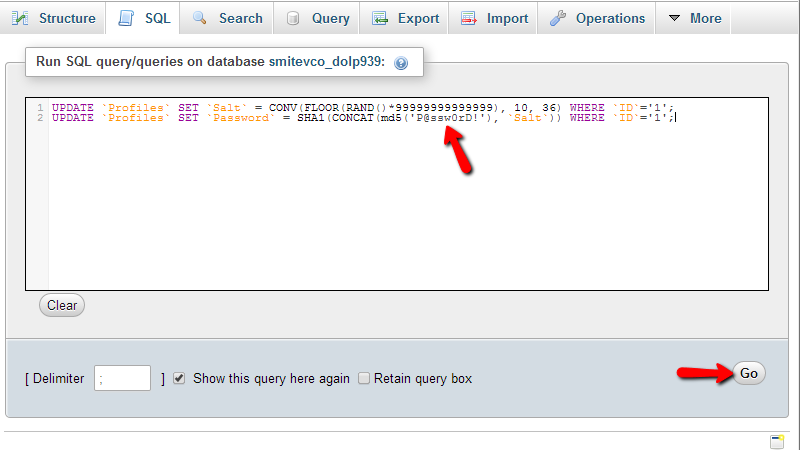Click the first UPDATE line in editor
This screenshot has width=800, height=450.
click(363, 108)
